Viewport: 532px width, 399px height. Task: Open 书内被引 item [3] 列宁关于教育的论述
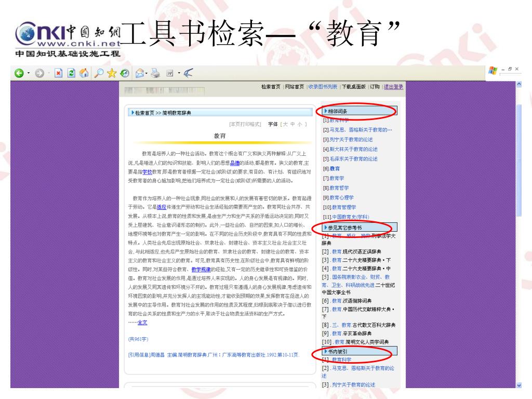point(353,385)
